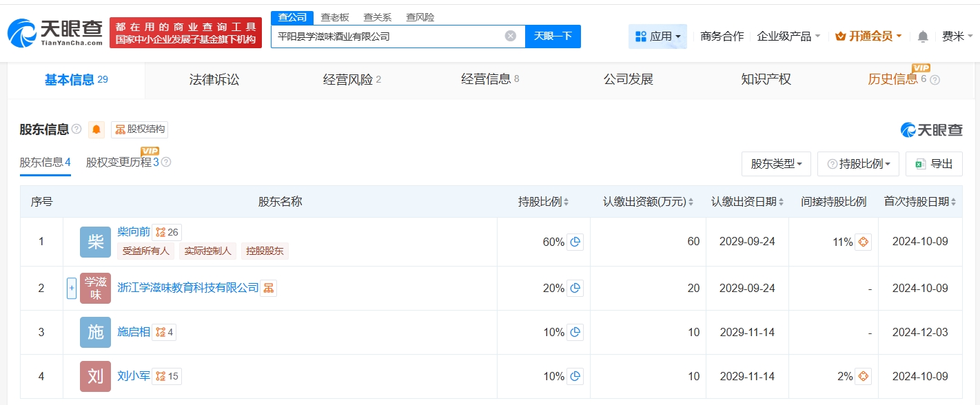Click indirect holding path icon for 11%

[863, 242]
